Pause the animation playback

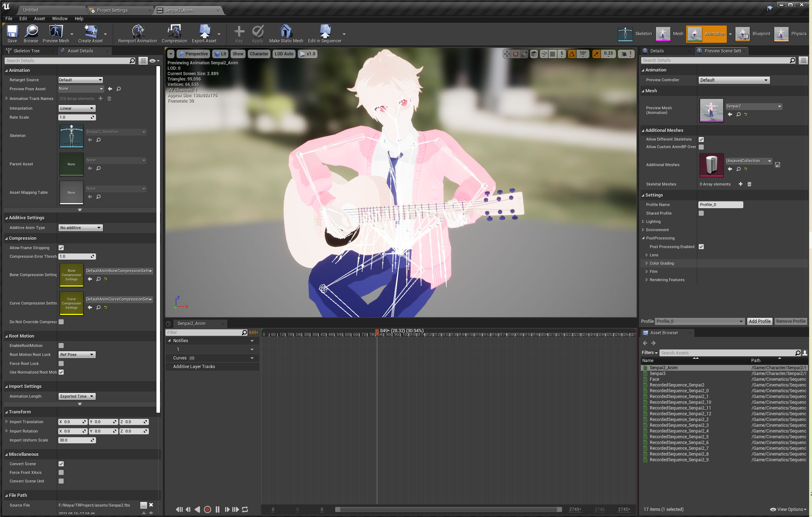coord(218,509)
